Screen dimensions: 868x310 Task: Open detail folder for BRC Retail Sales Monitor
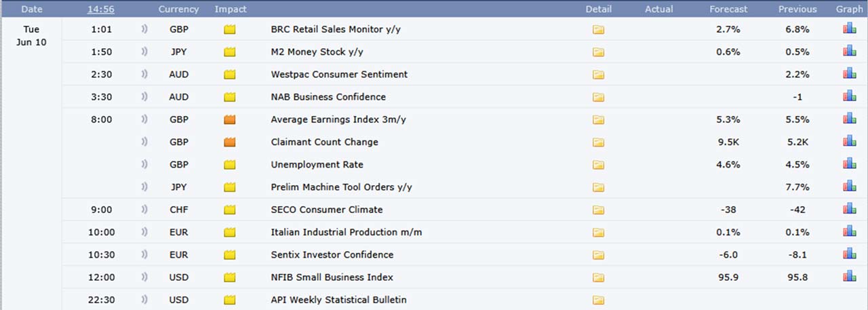click(x=598, y=29)
